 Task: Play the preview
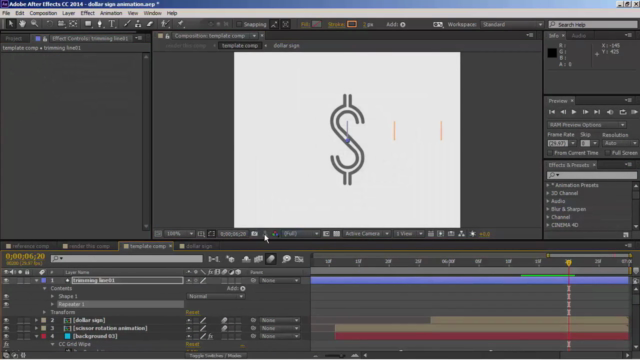(574, 112)
